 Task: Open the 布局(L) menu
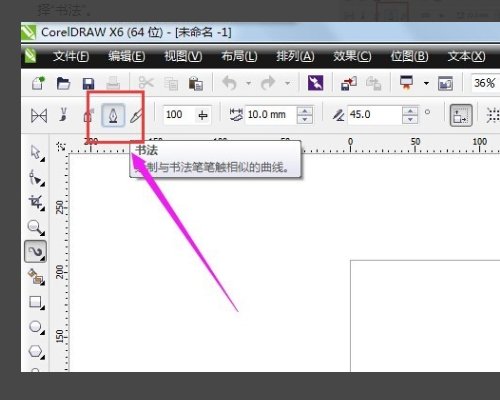coord(239,56)
